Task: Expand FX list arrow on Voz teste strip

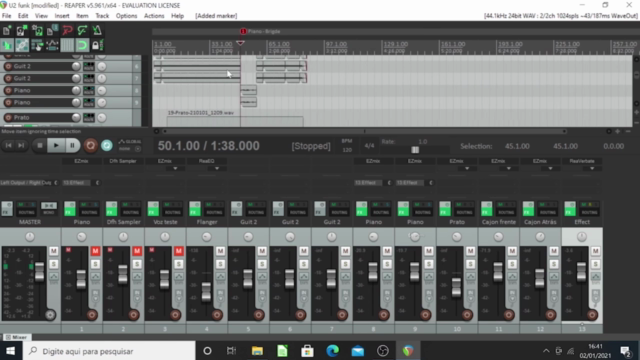Action: (x=175, y=169)
